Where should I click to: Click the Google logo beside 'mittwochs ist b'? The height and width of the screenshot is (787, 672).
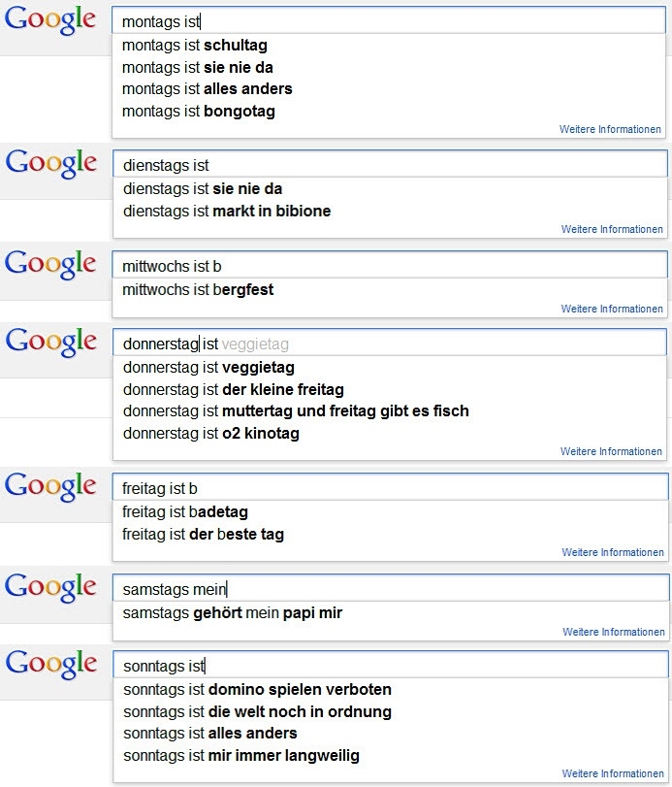tap(50, 264)
